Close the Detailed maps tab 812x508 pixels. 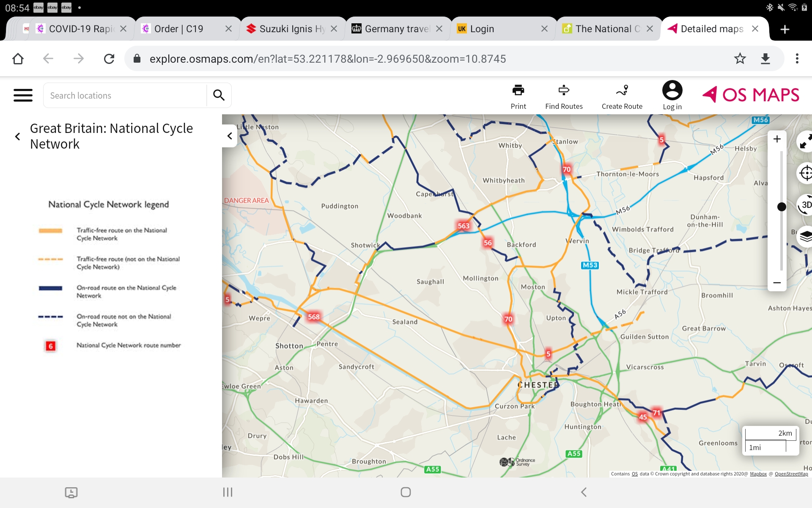click(x=755, y=29)
